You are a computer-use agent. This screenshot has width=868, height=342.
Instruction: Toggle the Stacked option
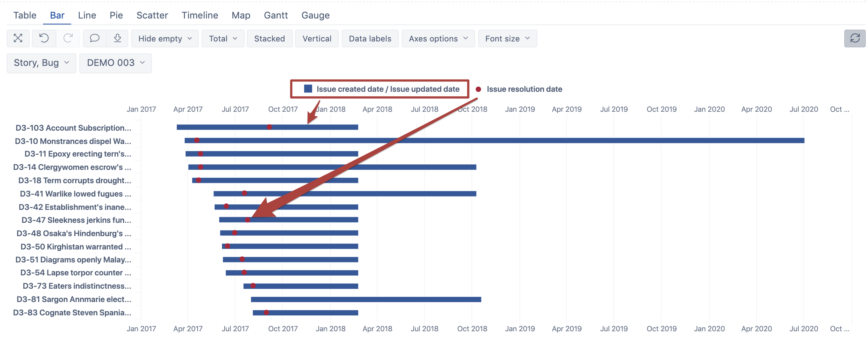click(269, 38)
